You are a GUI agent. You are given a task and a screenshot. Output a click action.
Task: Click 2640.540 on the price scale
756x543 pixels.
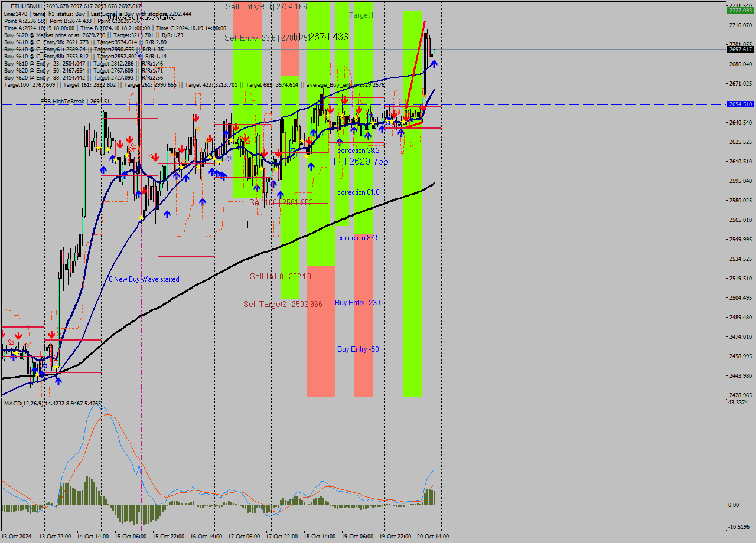[x=740, y=123]
